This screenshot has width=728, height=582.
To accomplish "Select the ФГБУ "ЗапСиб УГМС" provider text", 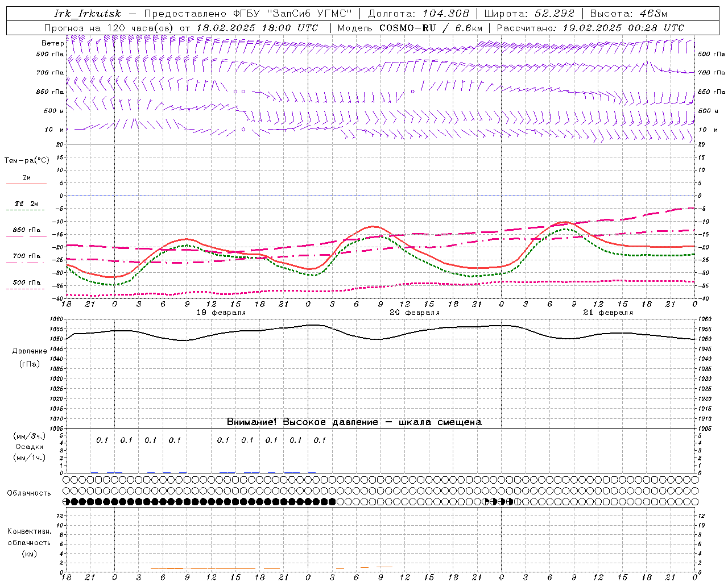I will [x=293, y=14].
